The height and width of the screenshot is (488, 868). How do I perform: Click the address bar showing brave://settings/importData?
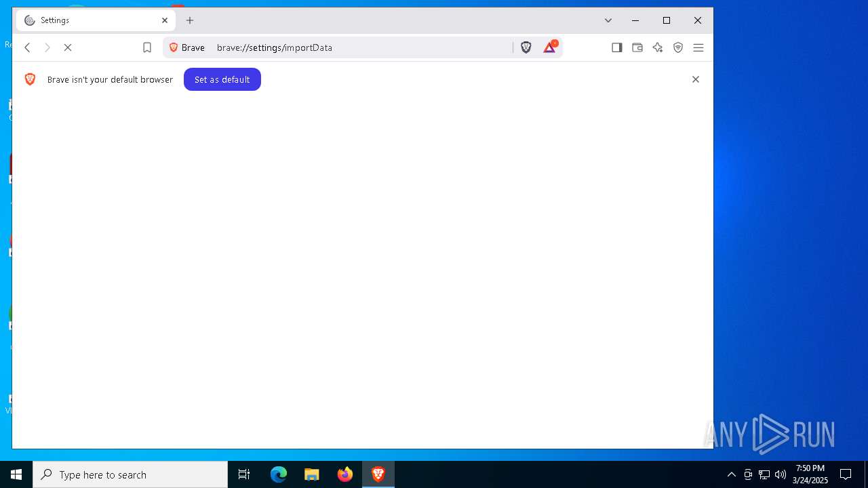tap(363, 47)
